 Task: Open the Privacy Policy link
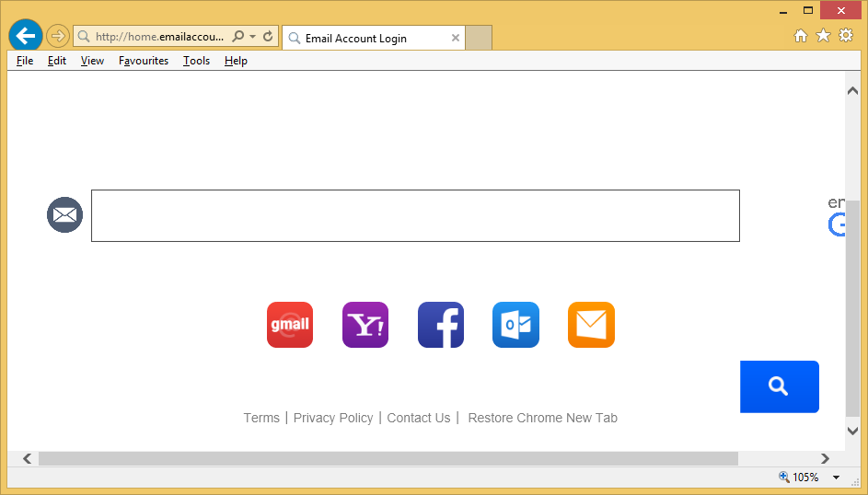tap(333, 418)
